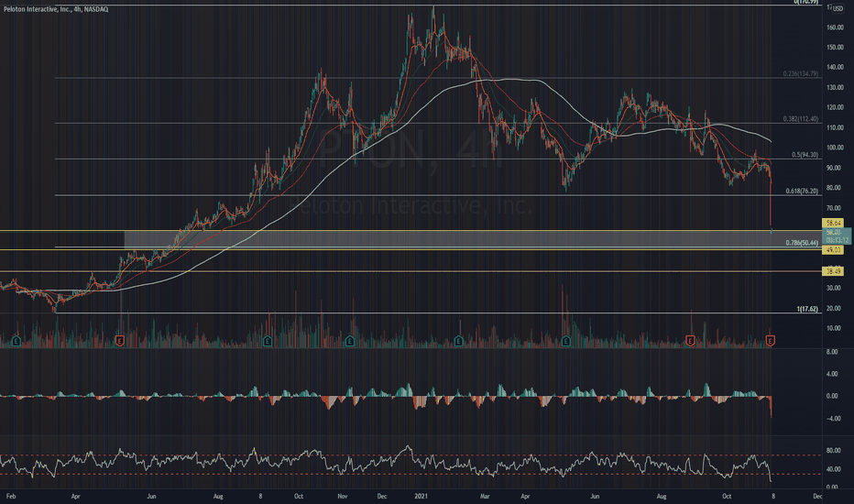
Task: Click the 1(17.62) Fibonacci level label
Action: point(807,309)
